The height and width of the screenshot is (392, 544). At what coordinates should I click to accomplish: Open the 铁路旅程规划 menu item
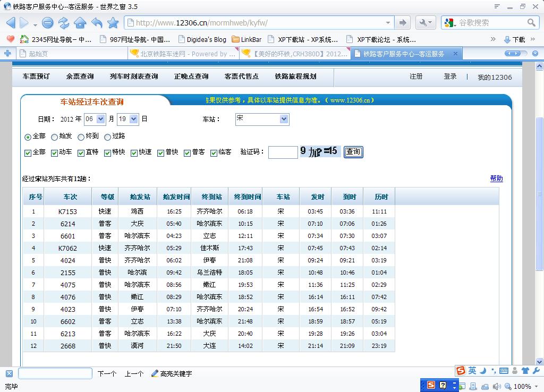click(295, 76)
